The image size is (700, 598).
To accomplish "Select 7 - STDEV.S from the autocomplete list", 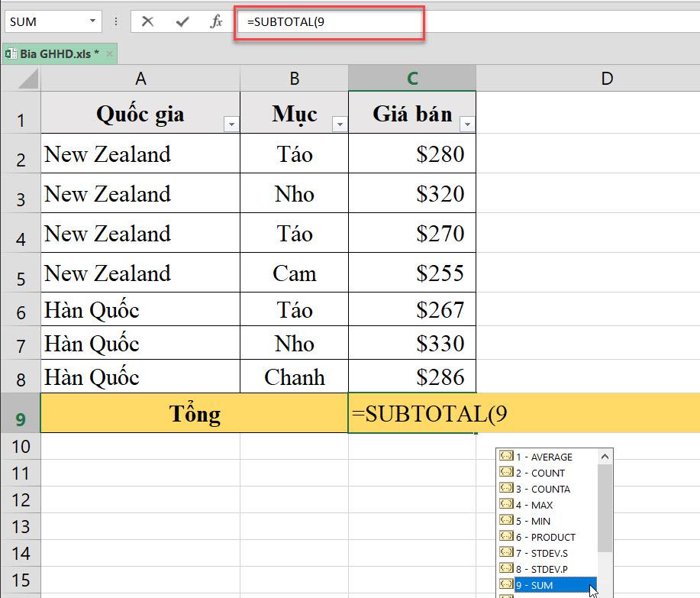I will click(542, 553).
